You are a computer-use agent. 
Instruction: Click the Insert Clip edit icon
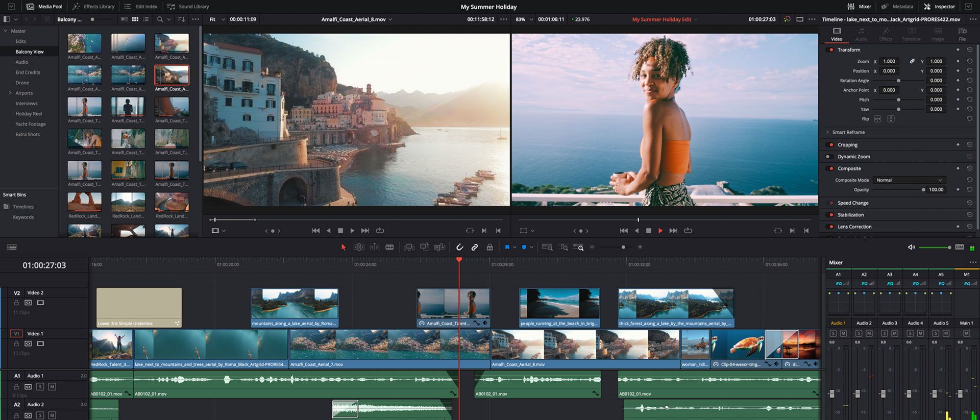click(409, 247)
